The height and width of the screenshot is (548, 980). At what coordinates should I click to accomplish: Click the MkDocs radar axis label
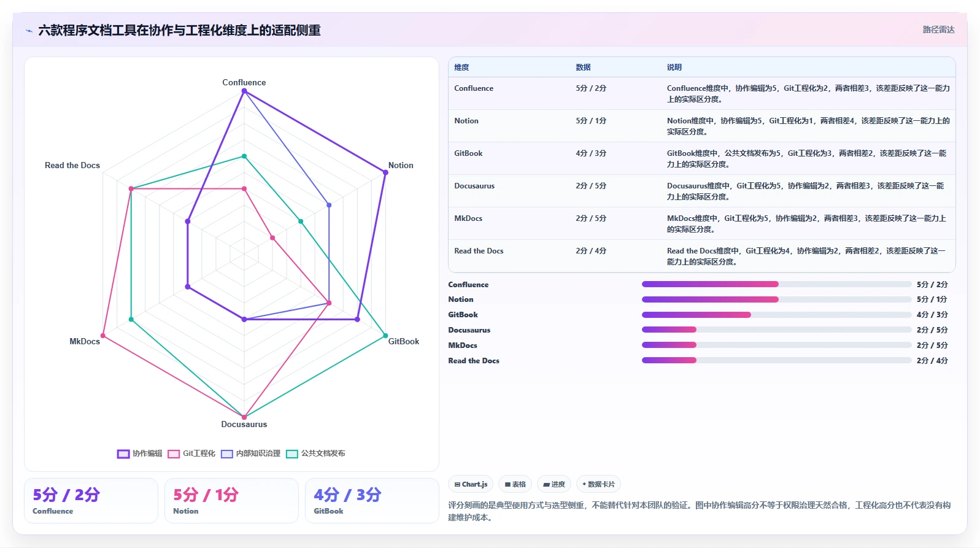(85, 341)
